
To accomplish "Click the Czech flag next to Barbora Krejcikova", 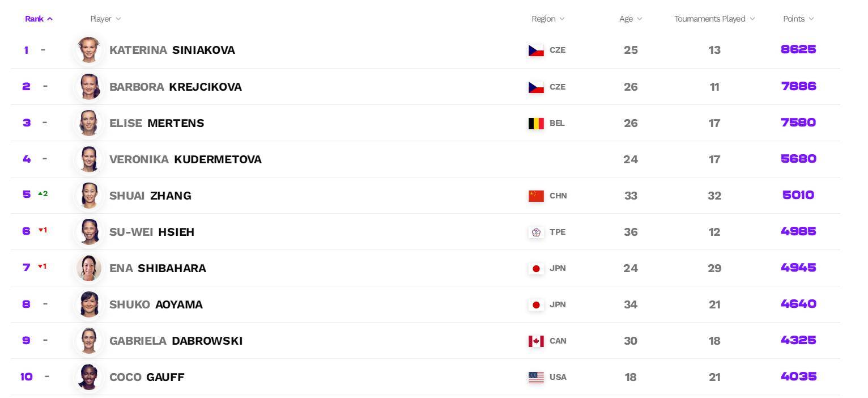I will 536,87.
